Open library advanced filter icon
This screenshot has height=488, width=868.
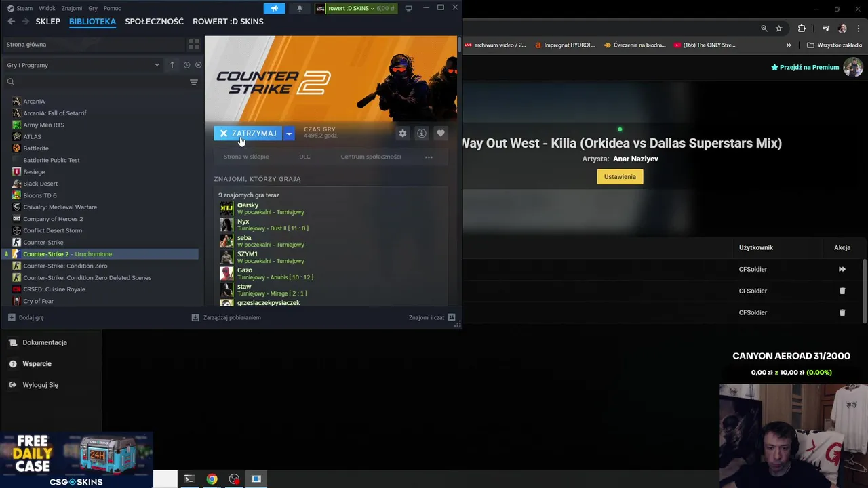tap(194, 82)
